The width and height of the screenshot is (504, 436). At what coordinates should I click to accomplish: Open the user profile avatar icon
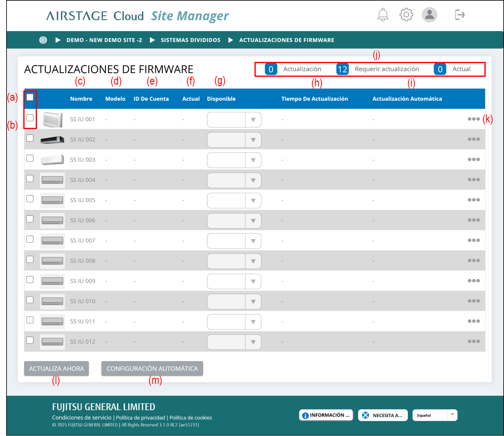click(429, 15)
